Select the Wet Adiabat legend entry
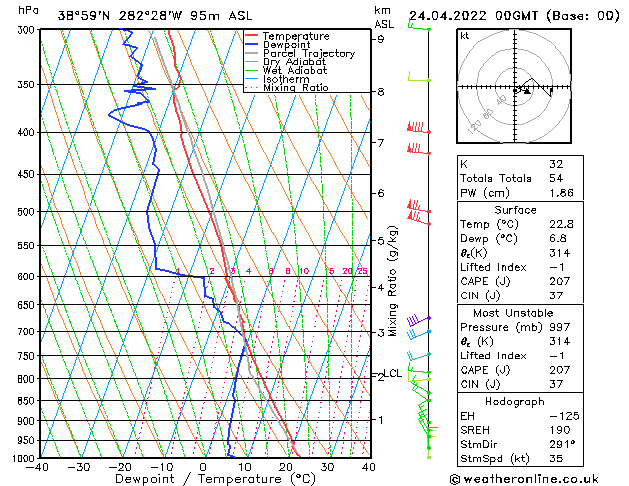 pyautogui.click(x=286, y=70)
